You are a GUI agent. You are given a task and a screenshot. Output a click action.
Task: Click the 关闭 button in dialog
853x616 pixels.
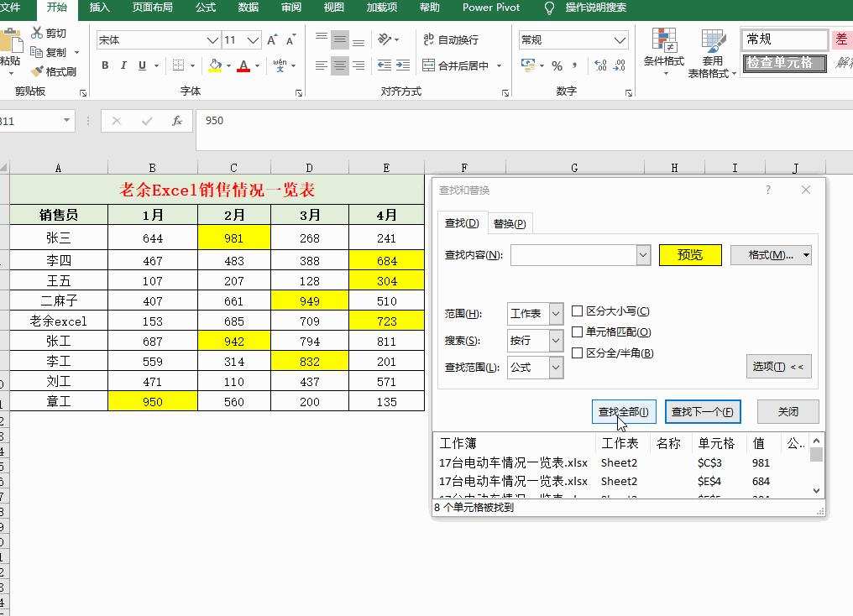788,411
